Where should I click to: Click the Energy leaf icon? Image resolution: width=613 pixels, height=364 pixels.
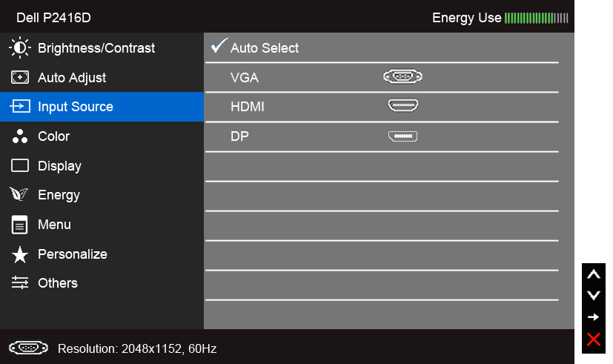pos(19,194)
